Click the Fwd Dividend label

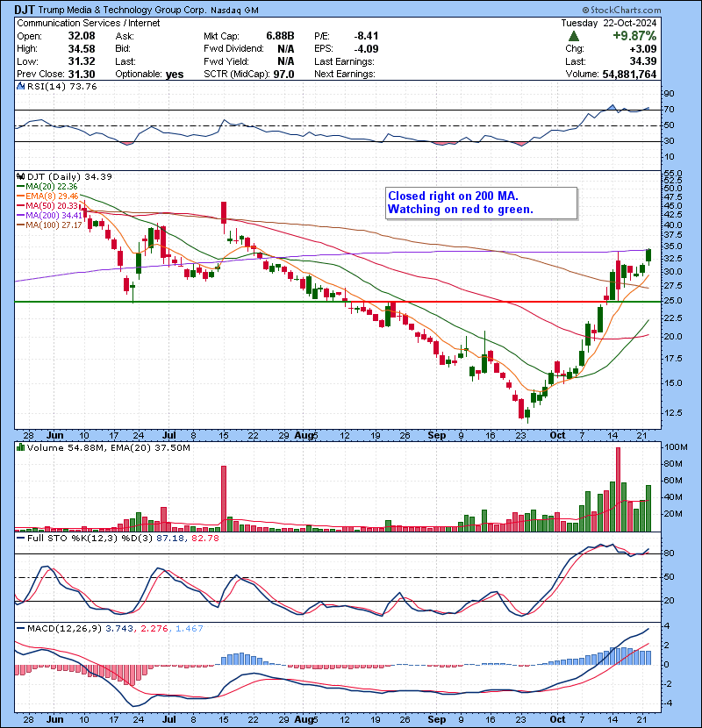[x=233, y=49]
